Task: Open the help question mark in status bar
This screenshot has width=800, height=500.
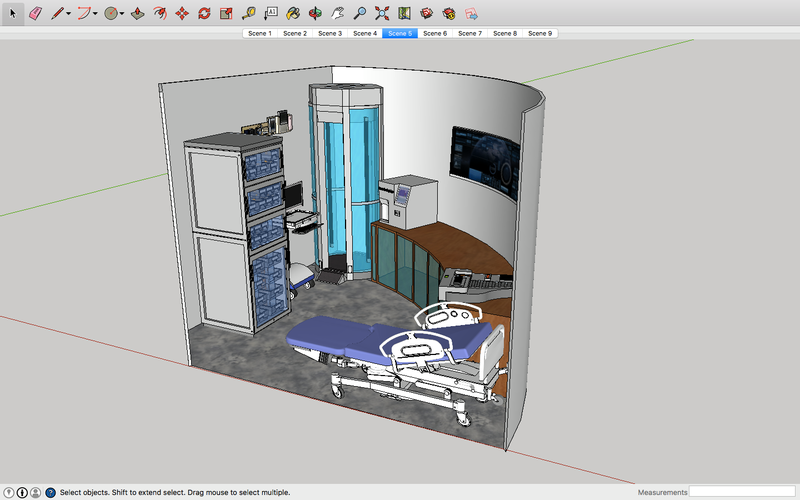Action: tap(50, 492)
